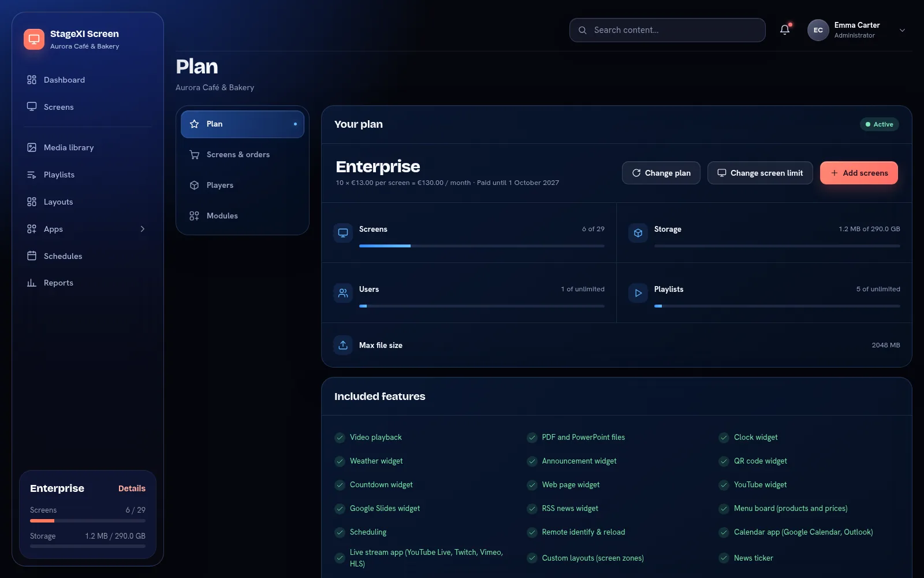Open the Modules section

tap(243, 216)
